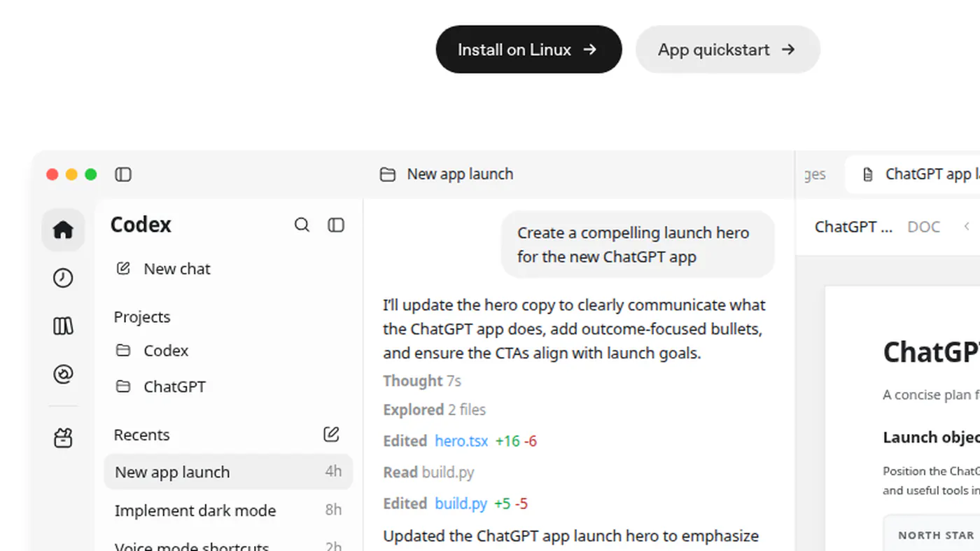Select the Codex project in Projects
980x551 pixels.
coord(166,351)
